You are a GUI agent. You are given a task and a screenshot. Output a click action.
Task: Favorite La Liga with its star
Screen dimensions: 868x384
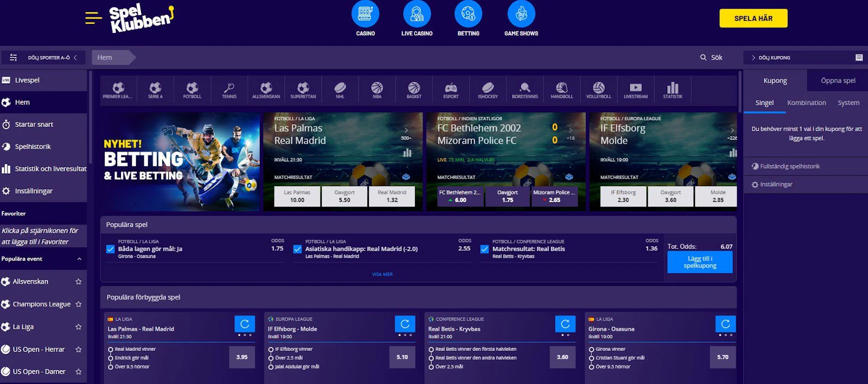tap(78, 327)
